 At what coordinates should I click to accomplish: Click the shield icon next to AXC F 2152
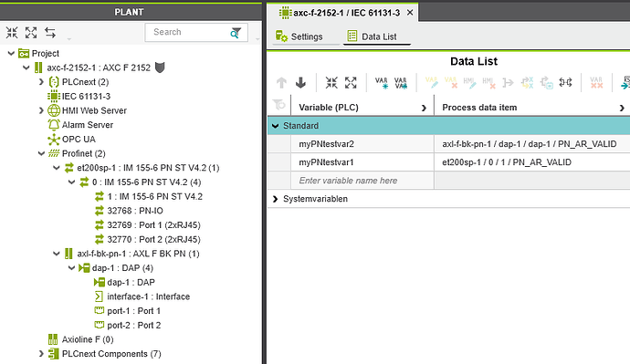(x=160, y=68)
